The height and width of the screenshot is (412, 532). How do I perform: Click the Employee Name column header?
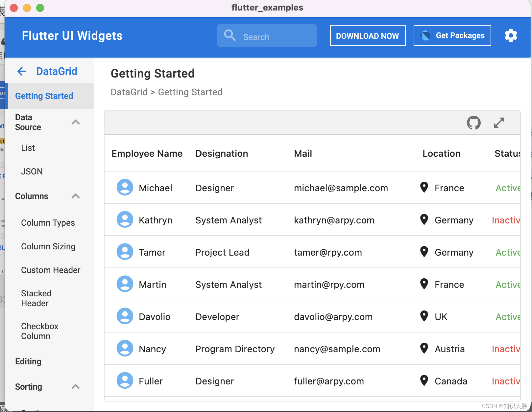pyautogui.click(x=147, y=153)
